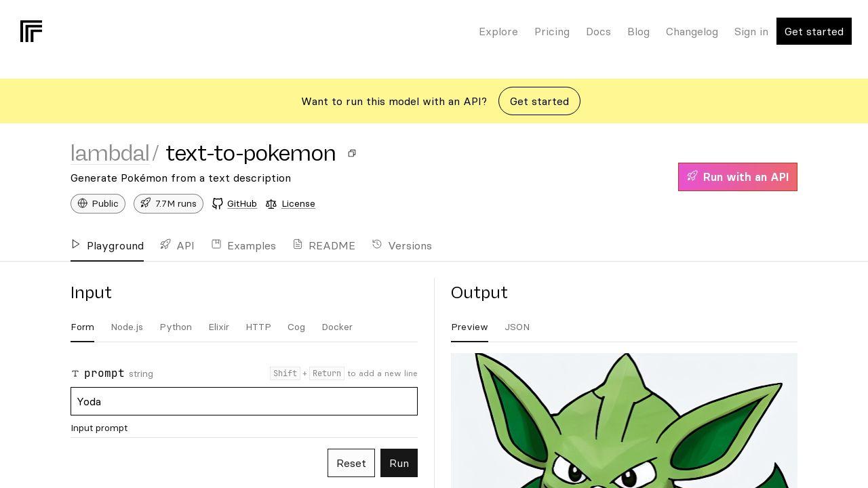Switch input to Cog tab
The width and height of the screenshot is (868, 488).
(296, 327)
